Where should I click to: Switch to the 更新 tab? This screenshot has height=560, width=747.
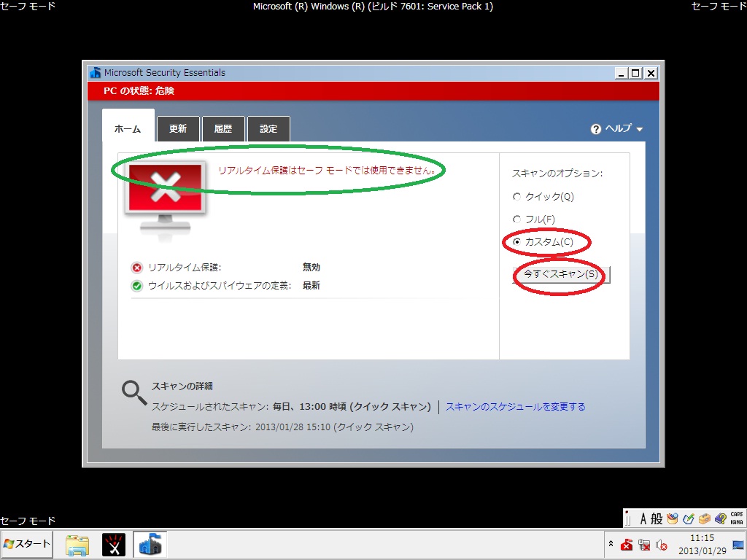(x=178, y=128)
